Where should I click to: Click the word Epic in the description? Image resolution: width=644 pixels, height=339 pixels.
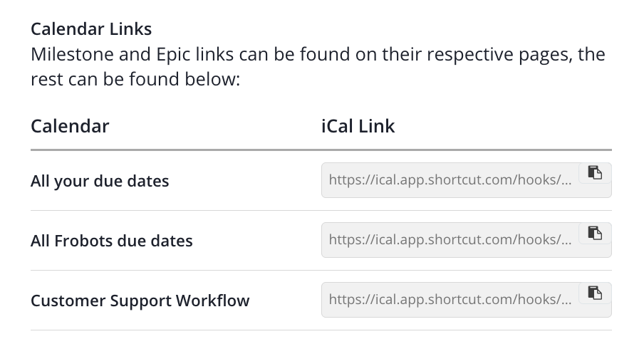(173, 54)
